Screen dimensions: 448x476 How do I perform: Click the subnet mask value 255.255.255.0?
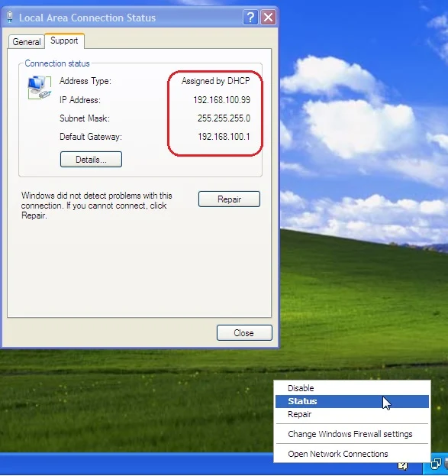point(224,118)
